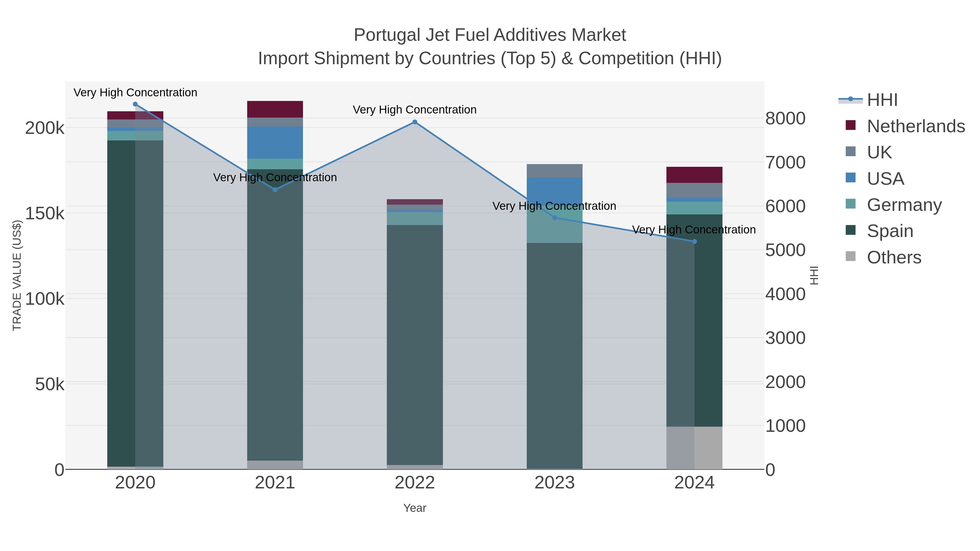Select the Netherlands segment of 2021 bar

pos(275,109)
